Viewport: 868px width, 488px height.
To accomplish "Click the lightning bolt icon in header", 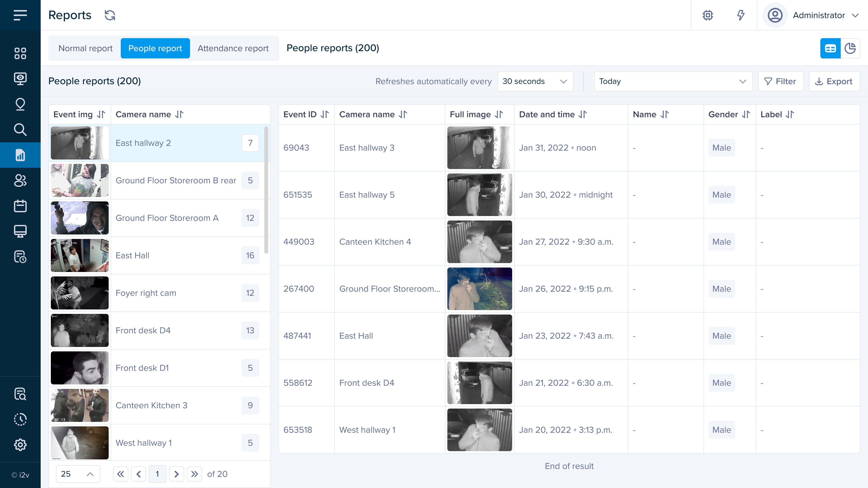I will tap(741, 15).
